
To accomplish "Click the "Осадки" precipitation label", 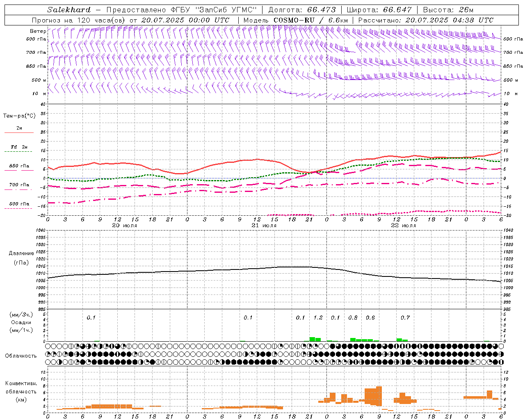I will tap(21, 322).
